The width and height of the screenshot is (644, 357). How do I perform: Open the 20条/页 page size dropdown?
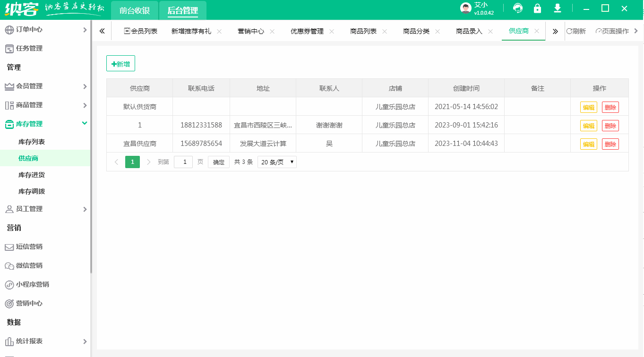coord(276,161)
